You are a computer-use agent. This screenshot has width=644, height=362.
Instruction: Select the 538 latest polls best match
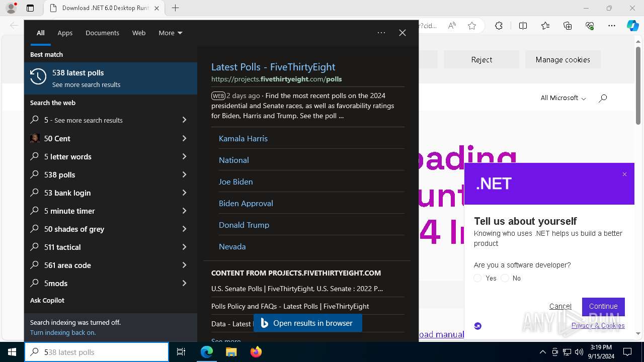(111, 78)
